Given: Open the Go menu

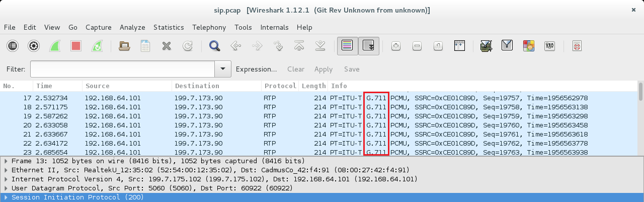Looking at the screenshot, I should 73,27.
